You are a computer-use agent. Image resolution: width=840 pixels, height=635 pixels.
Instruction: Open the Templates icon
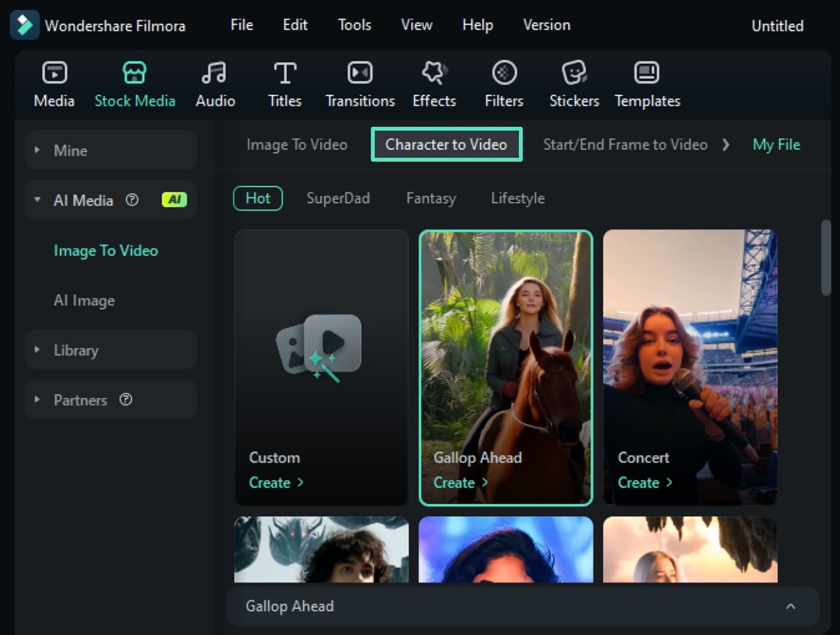click(647, 72)
